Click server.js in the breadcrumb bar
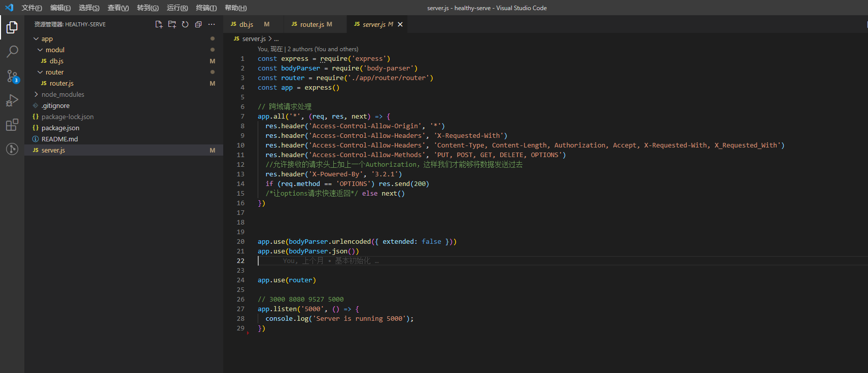The height and width of the screenshot is (373, 868). (254, 39)
